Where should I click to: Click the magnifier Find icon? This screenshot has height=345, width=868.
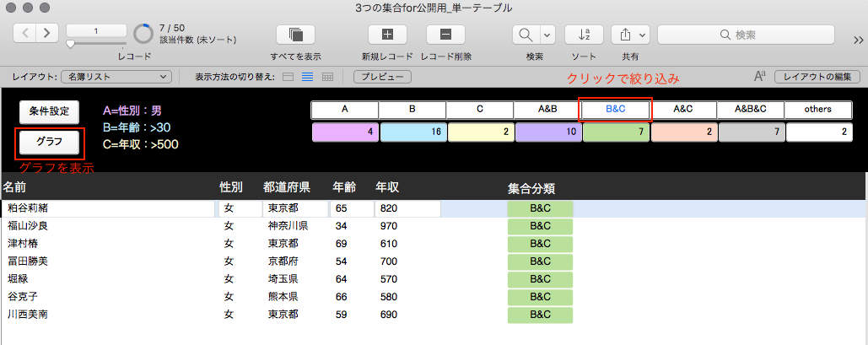[x=526, y=35]
